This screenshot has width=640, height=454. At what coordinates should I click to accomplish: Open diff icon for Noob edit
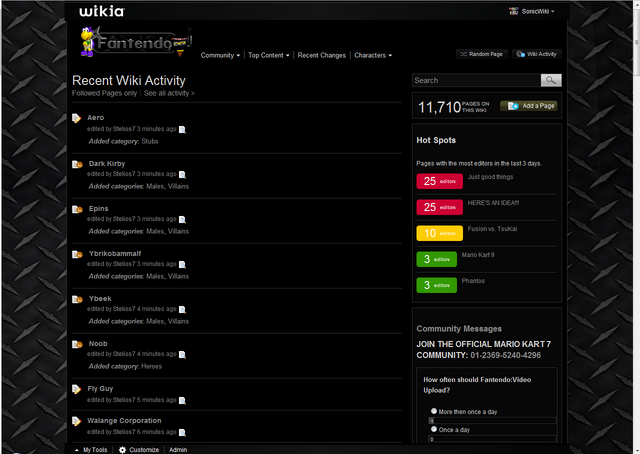click(x=182, y=354)
